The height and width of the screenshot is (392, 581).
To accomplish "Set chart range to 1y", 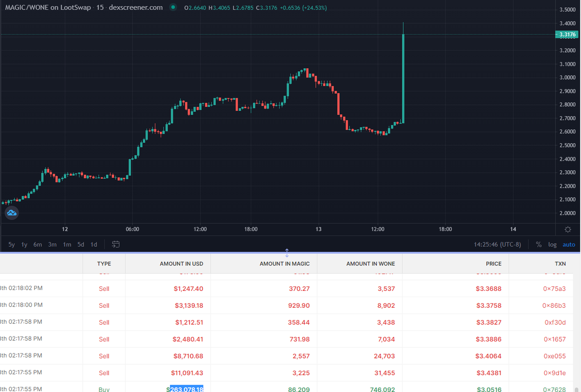I will [24, 244].
